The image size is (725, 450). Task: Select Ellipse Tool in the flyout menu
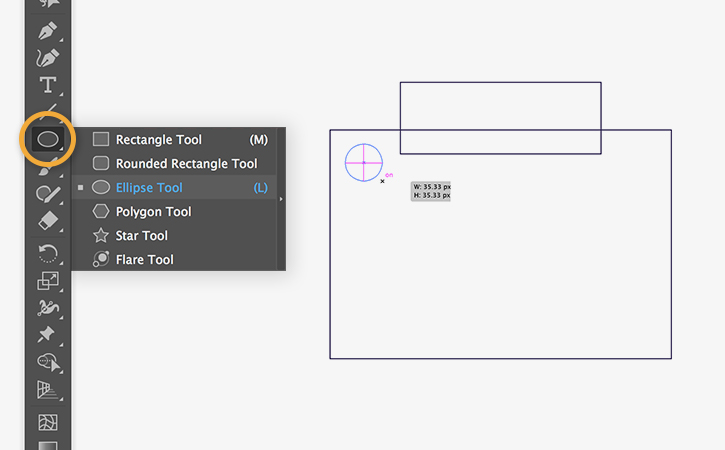click(x=149, y=188)
